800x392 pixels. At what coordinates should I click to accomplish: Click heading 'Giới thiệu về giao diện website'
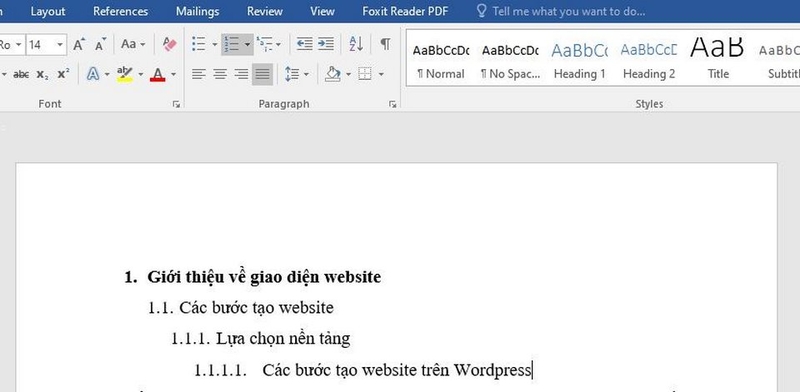[264, 277]
